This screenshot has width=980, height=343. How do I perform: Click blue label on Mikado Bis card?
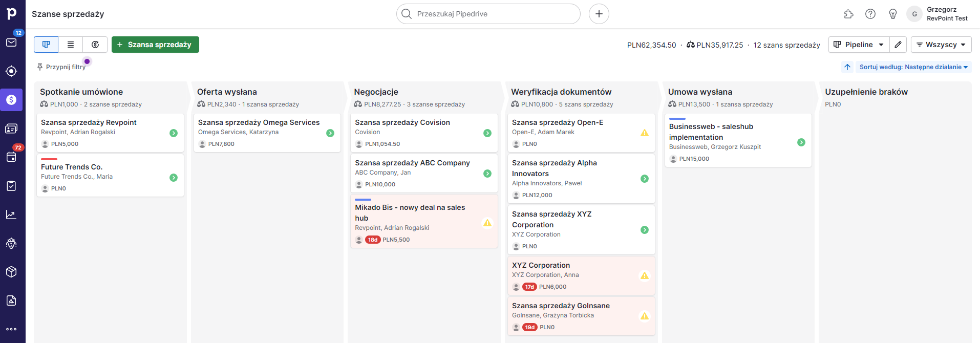coord(363,200)
